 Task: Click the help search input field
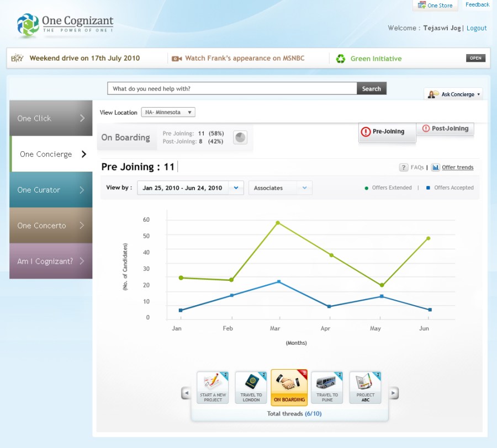[232, 89]
